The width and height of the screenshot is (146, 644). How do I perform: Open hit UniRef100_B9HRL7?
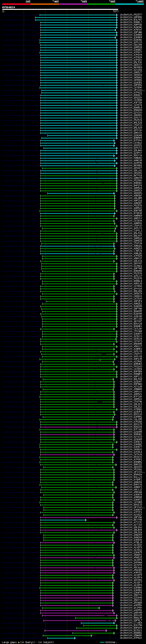click(x=131, y=22)
